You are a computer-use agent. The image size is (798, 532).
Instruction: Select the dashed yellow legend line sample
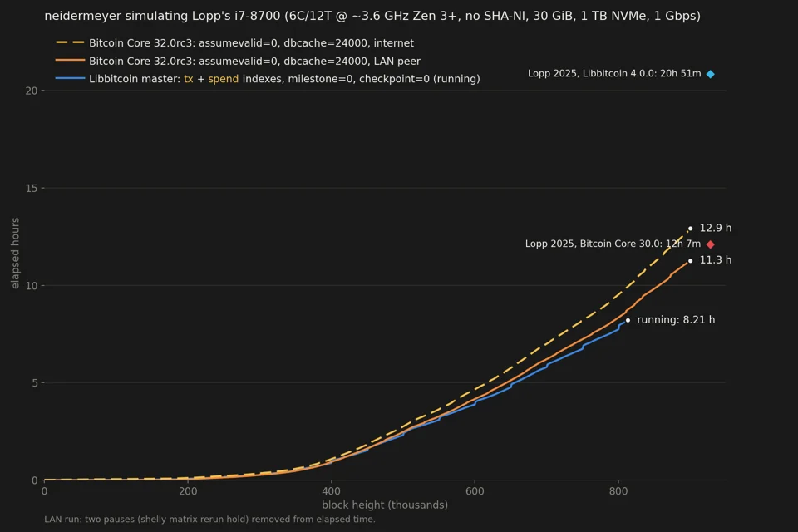point(70,42)
